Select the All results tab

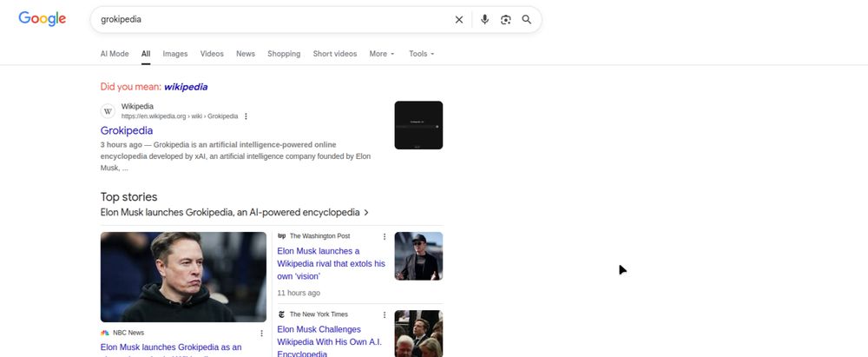click(x=146, y=54)
